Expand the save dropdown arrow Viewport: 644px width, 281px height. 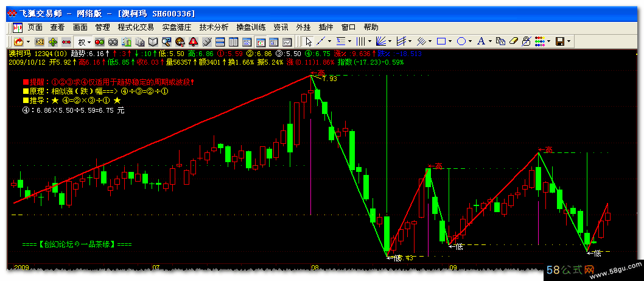[569, 41]
